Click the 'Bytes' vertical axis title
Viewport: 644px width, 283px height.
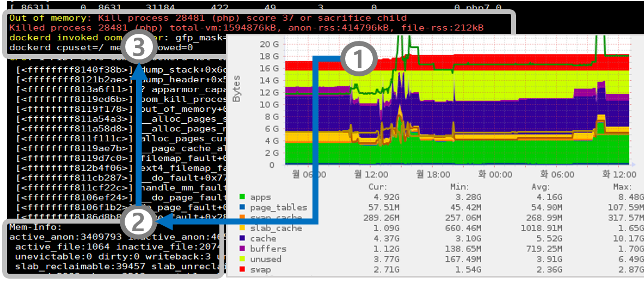click(x=237, y=89)
